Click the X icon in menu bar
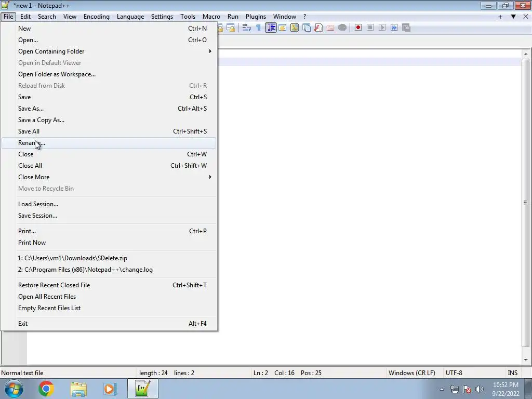Image resolution: width=532 pixels, height=399 pixels. pos(526,17)
